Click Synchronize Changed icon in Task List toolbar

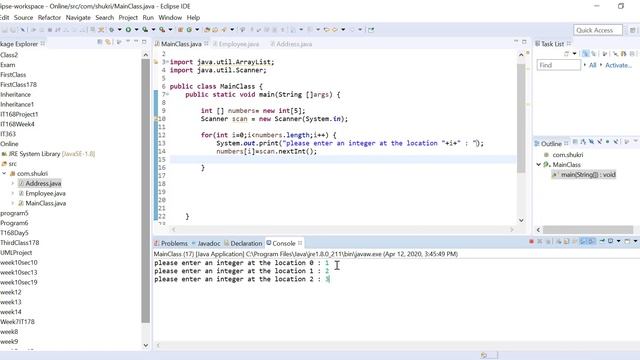[623, 53]
